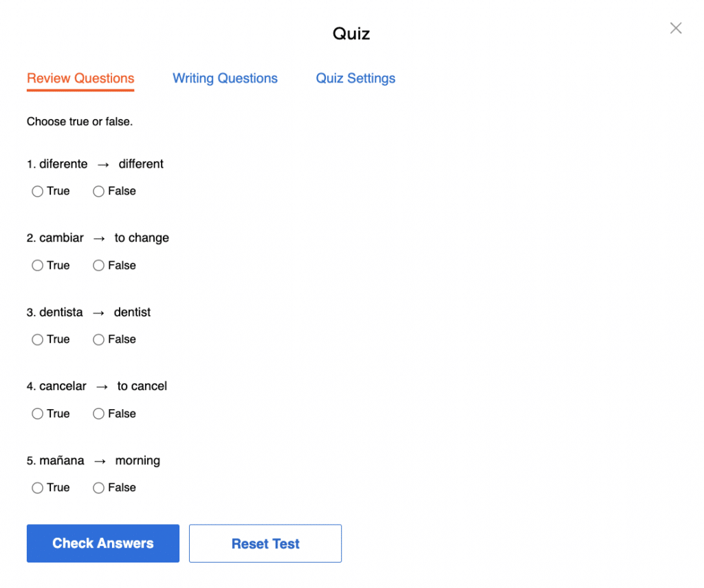Select False for dentista question

[x=98, y=340]
